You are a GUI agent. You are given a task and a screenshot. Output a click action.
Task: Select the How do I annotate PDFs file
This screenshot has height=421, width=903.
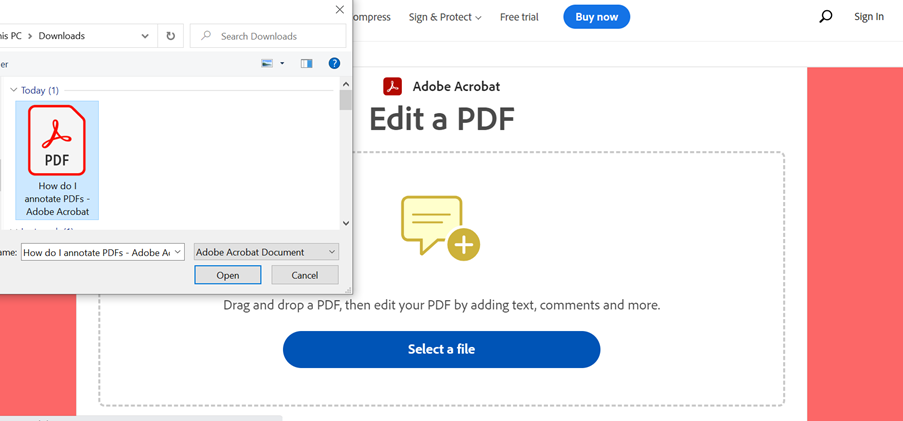click(x=57, y=160)
